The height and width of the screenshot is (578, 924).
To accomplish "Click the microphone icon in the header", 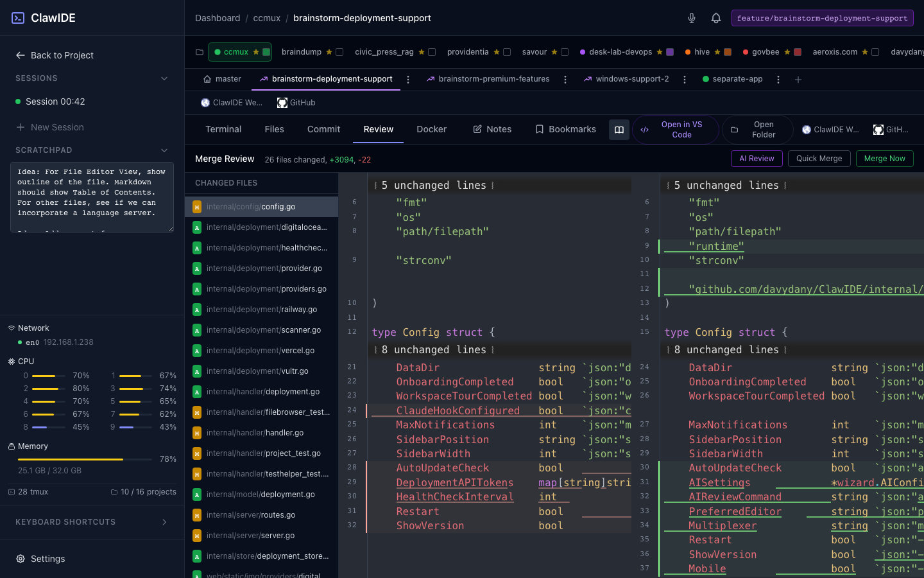I will coord(692,18).
